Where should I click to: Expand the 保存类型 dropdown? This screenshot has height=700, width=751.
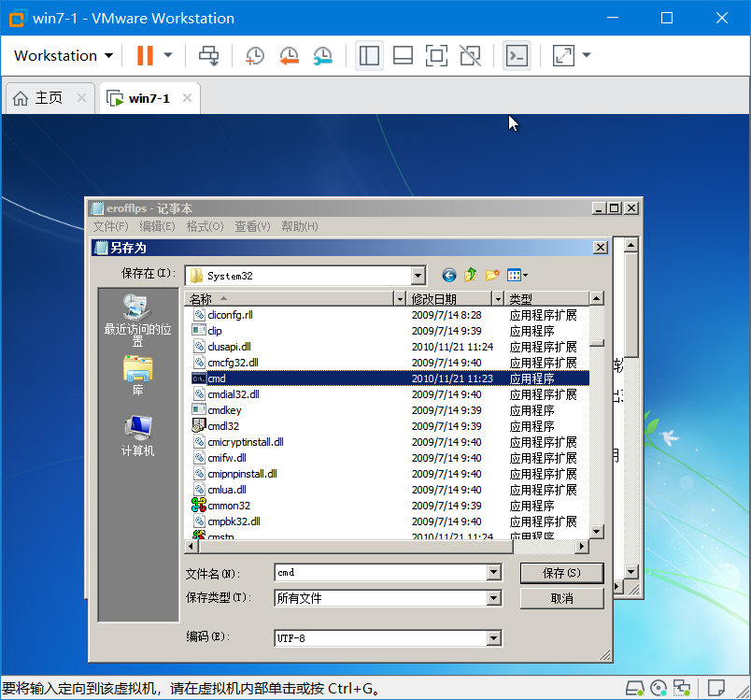[x=494, y=598]
